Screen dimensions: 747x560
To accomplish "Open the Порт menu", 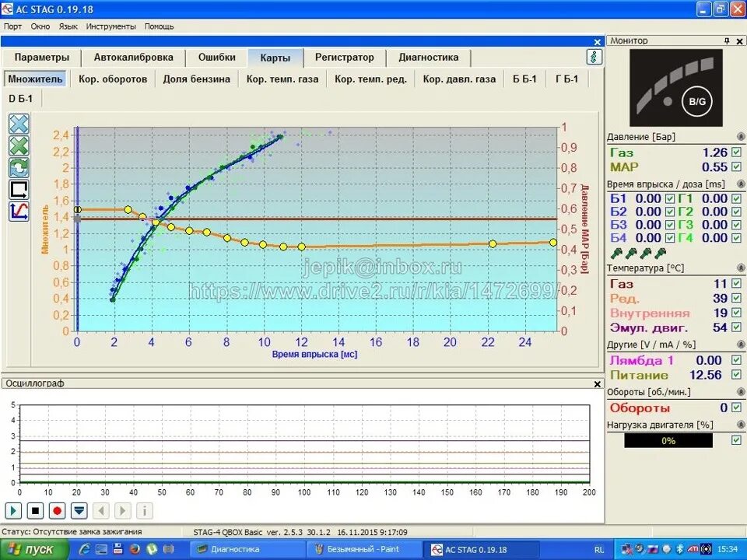I will (x=13, y=26).
